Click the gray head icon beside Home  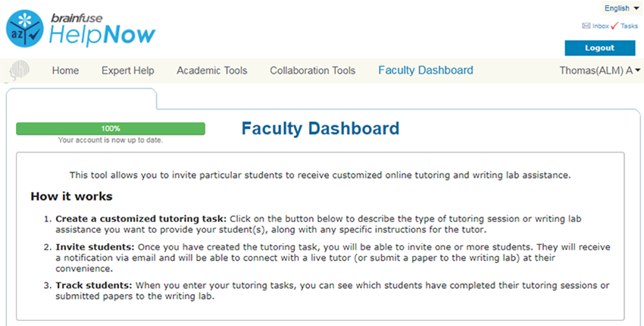pos(21,71)
